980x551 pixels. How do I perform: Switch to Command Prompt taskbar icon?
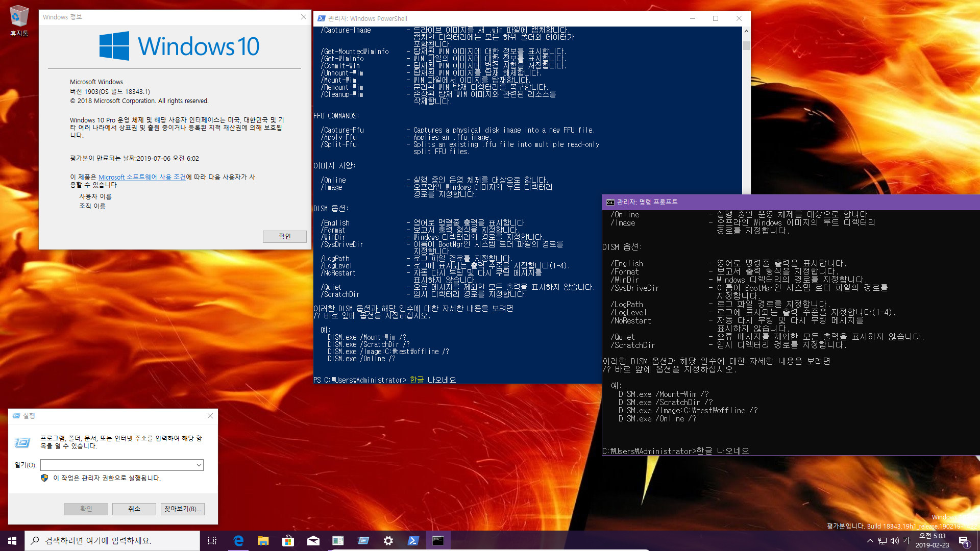438,541
